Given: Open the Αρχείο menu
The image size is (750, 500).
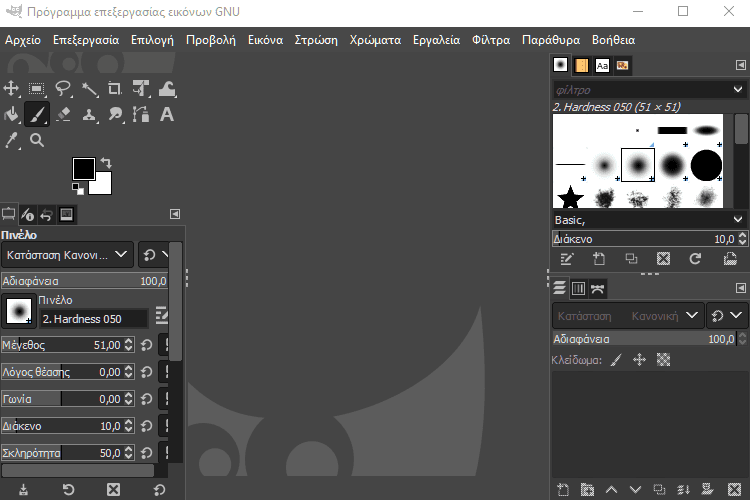Looking at the screenshot, I should tap(23, 40).
